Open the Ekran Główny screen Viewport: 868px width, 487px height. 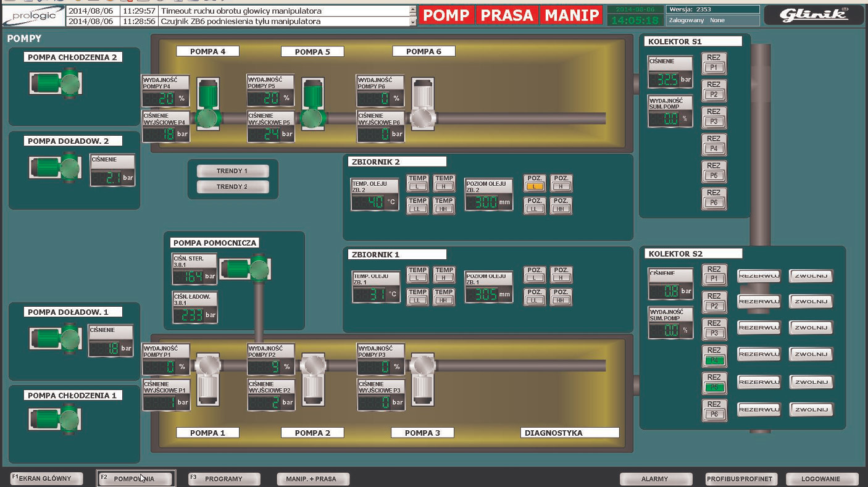[x=46, y=478]
